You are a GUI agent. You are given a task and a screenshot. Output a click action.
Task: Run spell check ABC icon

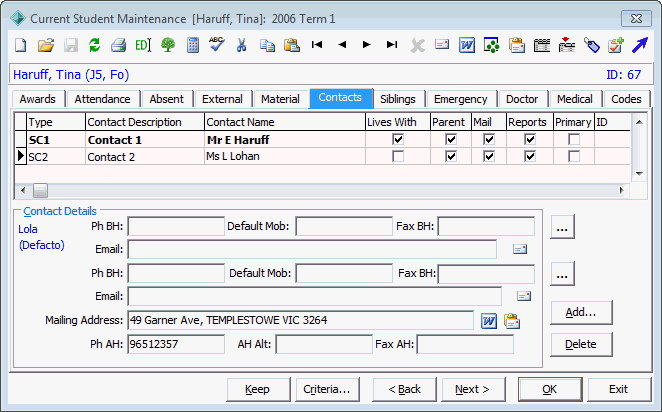[217, 44]
